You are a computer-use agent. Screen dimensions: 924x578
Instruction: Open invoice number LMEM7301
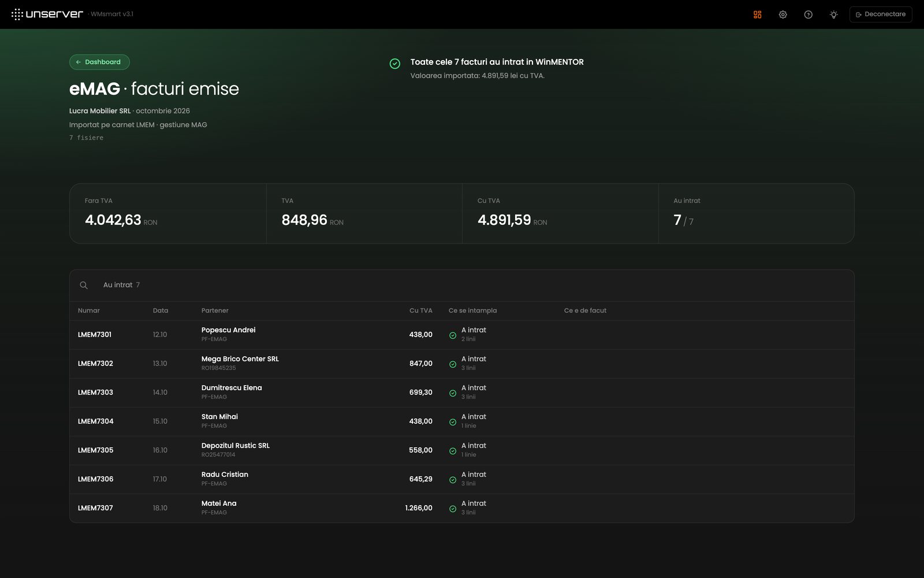pyautogui.click(x=95, y=335)
